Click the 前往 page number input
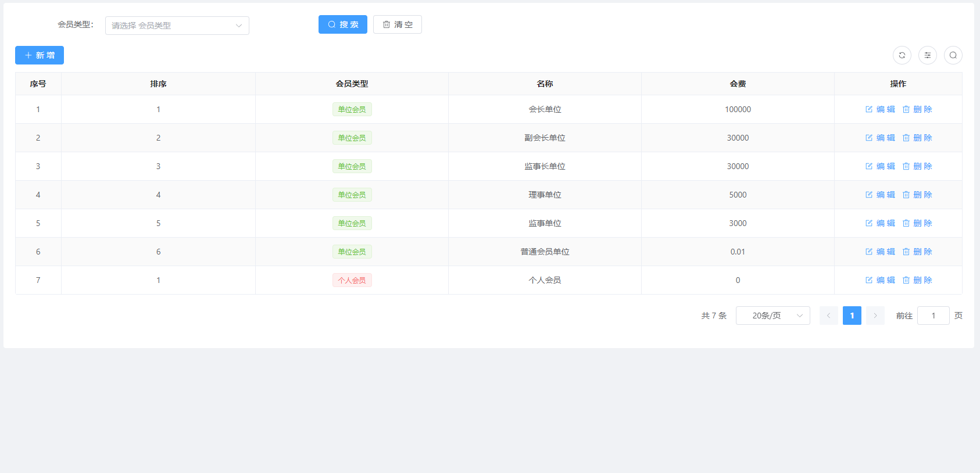The image size is (980, 473). [933, 316]
